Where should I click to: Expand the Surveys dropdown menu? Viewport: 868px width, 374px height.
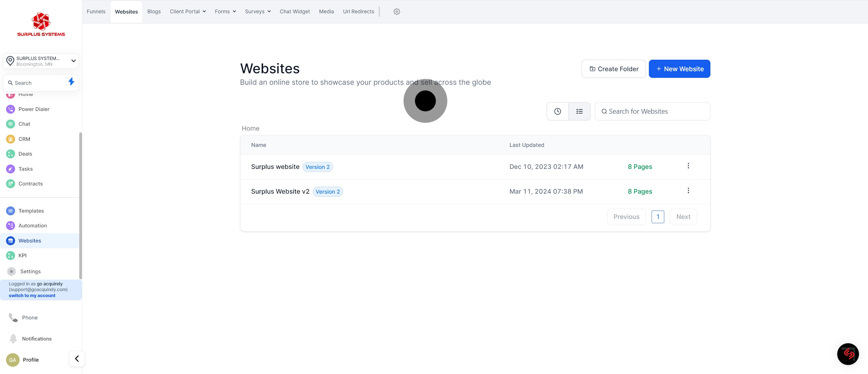click(257, 11)
